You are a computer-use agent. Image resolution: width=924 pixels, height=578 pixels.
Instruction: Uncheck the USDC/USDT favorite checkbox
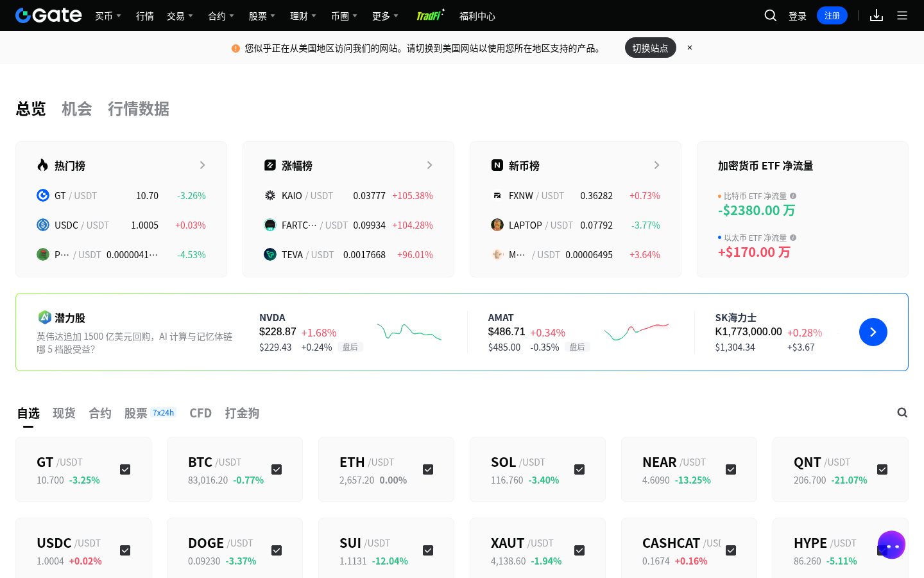pos(125,550)
